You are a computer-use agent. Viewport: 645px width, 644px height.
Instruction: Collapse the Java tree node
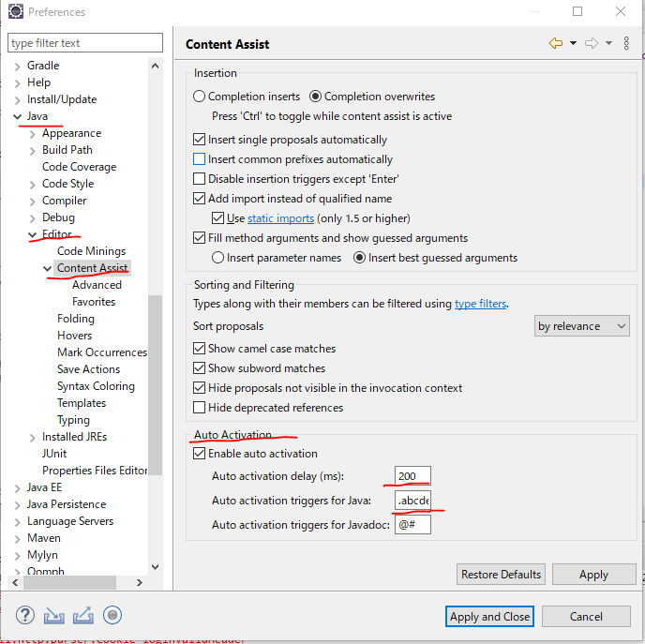[x=17, y=117]
